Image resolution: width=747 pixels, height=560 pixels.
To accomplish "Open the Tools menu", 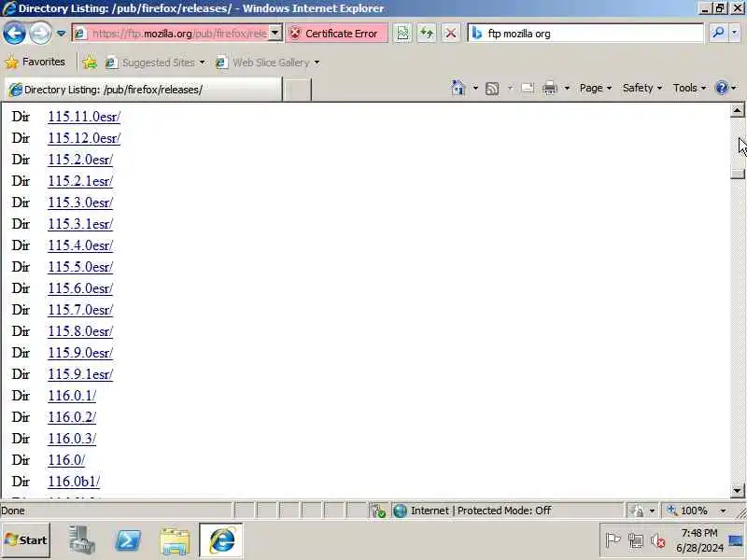I will click(689, 88).
